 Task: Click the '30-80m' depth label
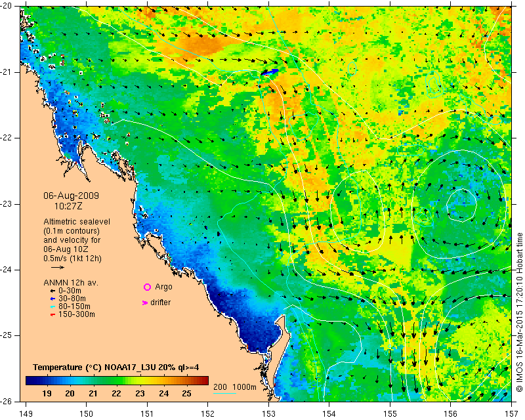click(x=72, y=299)
